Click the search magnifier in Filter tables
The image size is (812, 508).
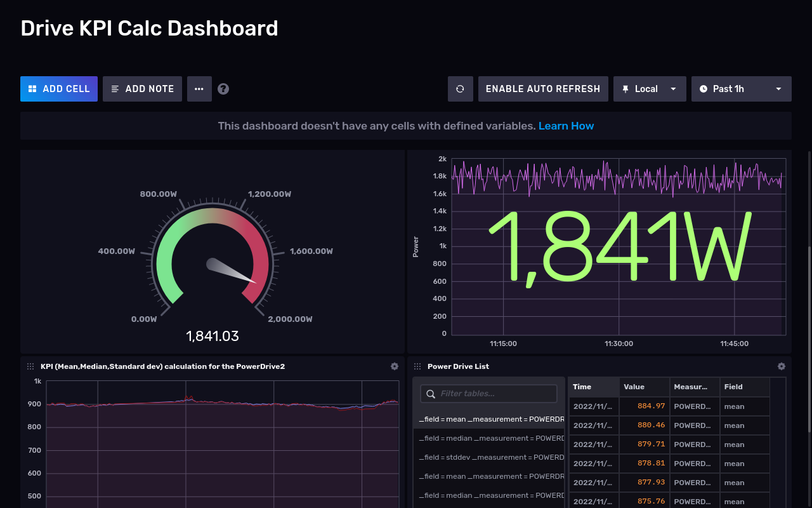pyautogui.click(x=429, y=393)
